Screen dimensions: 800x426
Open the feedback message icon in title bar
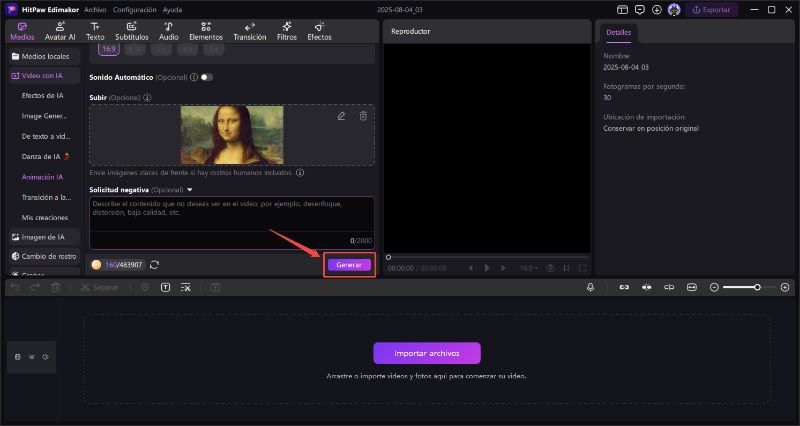point(639,10)
